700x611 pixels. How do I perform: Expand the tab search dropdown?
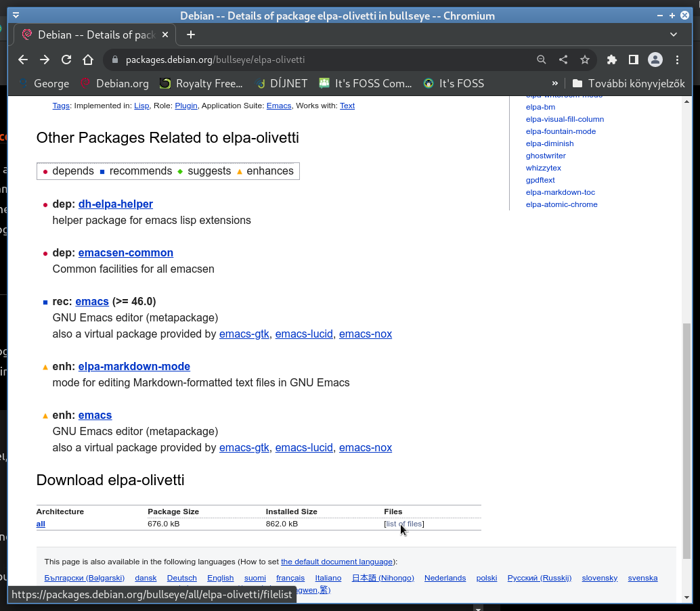click(674, 35)
